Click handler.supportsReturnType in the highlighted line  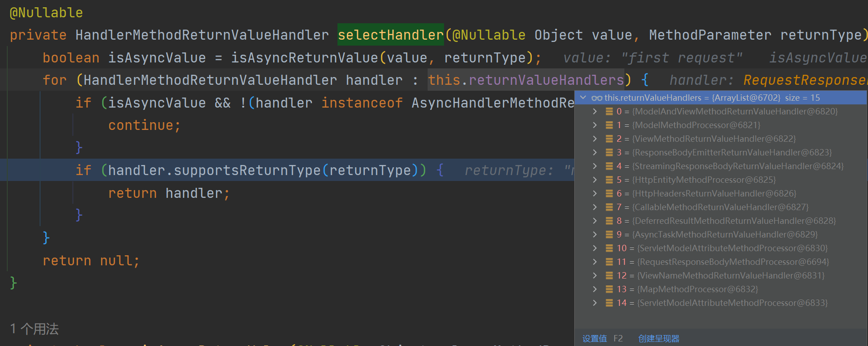click(214, 170)
